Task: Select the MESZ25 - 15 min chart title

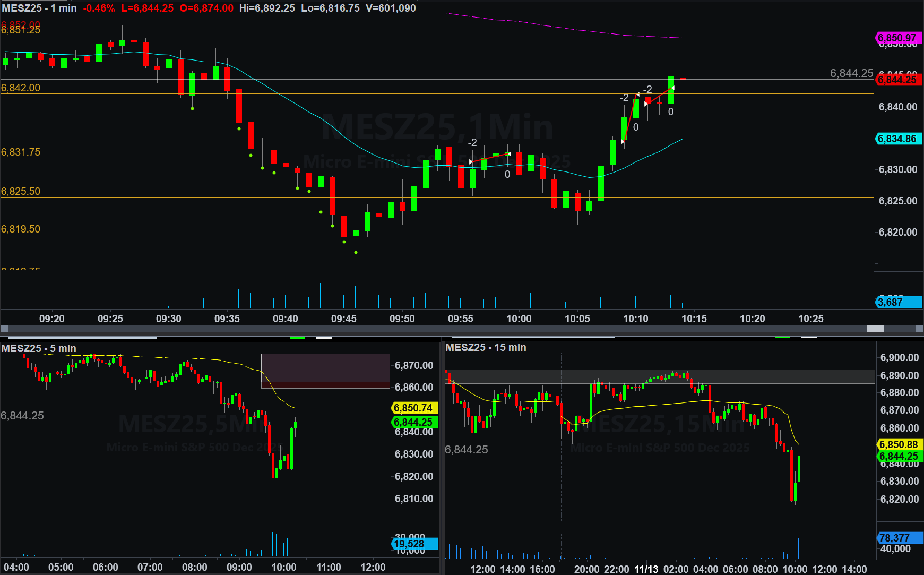Action: point(486,347)
